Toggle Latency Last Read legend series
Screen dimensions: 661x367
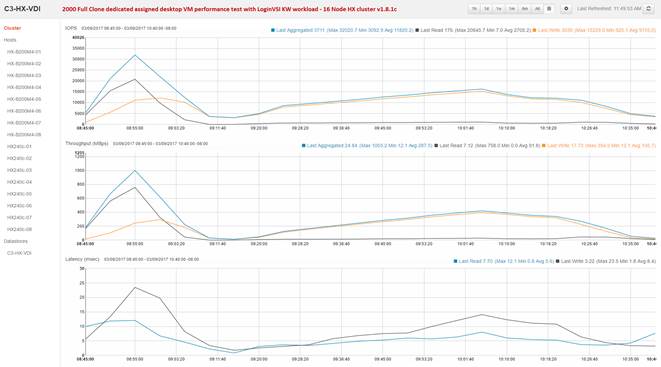pos(504,261)
